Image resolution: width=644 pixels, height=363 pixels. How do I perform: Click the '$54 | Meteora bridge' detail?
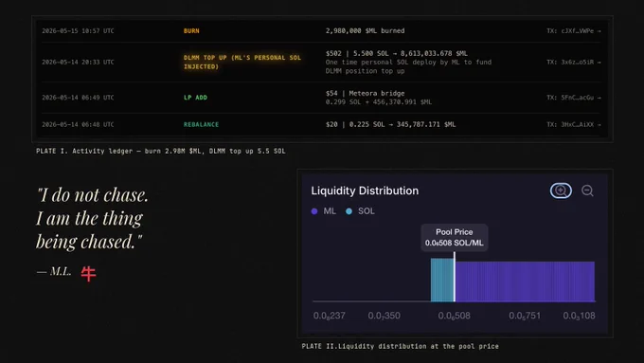366,93
